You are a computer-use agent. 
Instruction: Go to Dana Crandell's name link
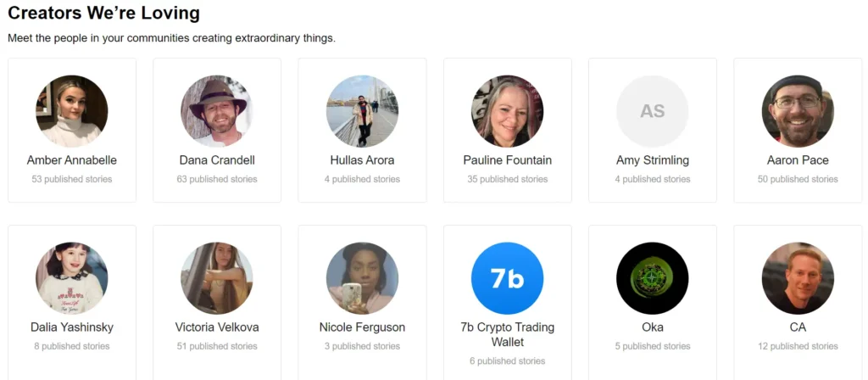217,160
